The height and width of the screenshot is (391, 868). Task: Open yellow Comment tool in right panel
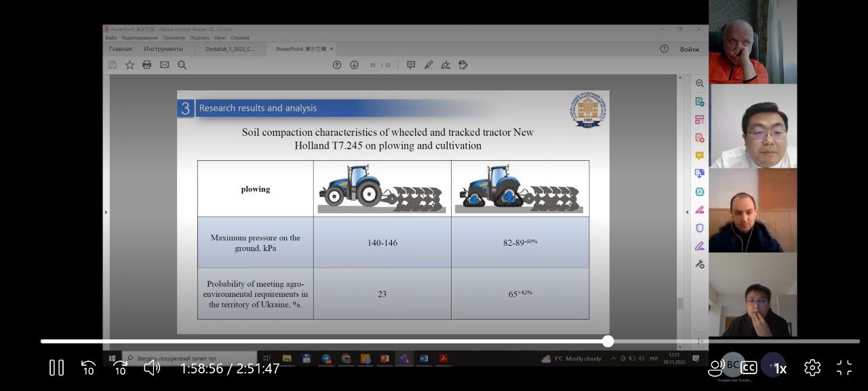700,155
